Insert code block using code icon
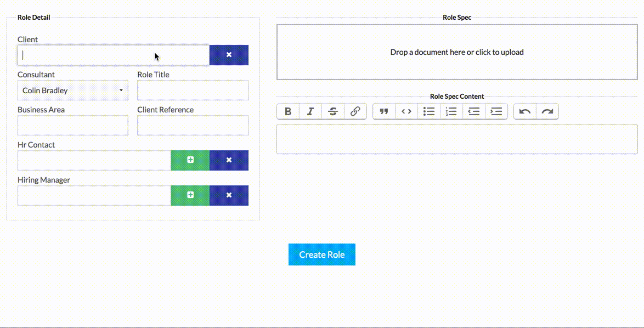 tap(406, 111)
